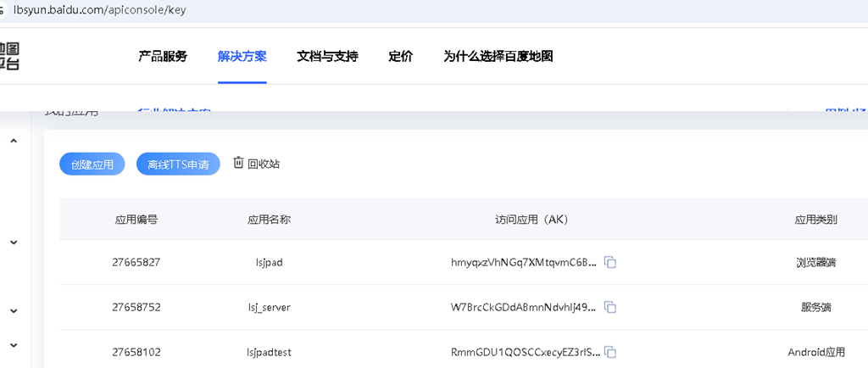
Task: Click the application name lsjpadtest
Action: (269, 352)
